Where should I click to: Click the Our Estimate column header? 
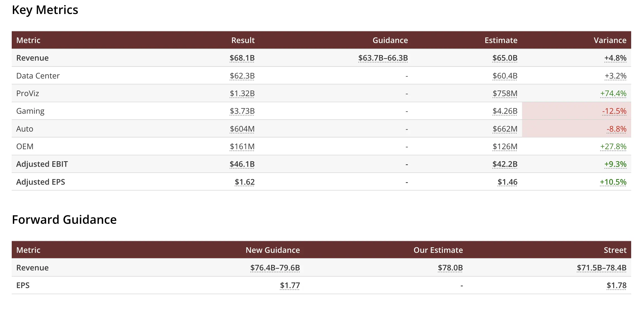click(x=438, y=250)
